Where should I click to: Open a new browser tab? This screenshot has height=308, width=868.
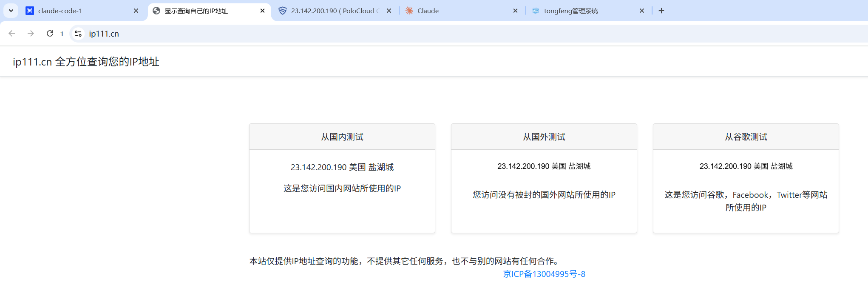(x=661, y=11)
